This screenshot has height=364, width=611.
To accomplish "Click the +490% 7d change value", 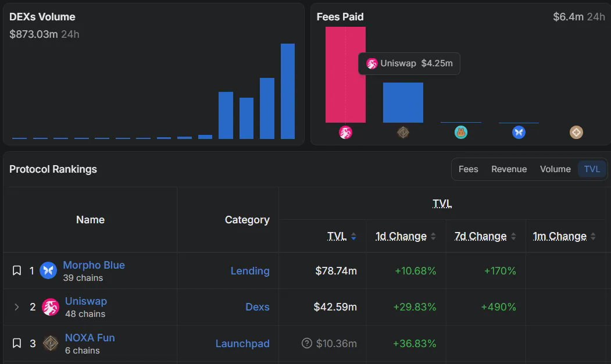I will point(498,306).
